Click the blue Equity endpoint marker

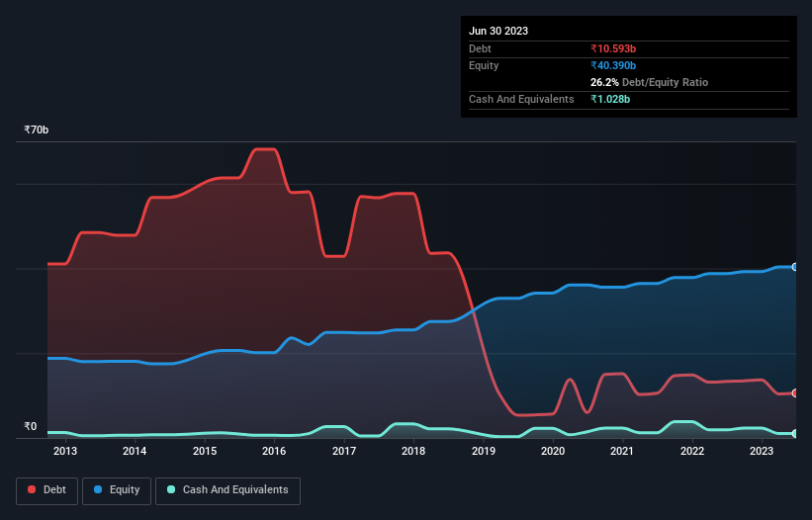pos(795,267)
